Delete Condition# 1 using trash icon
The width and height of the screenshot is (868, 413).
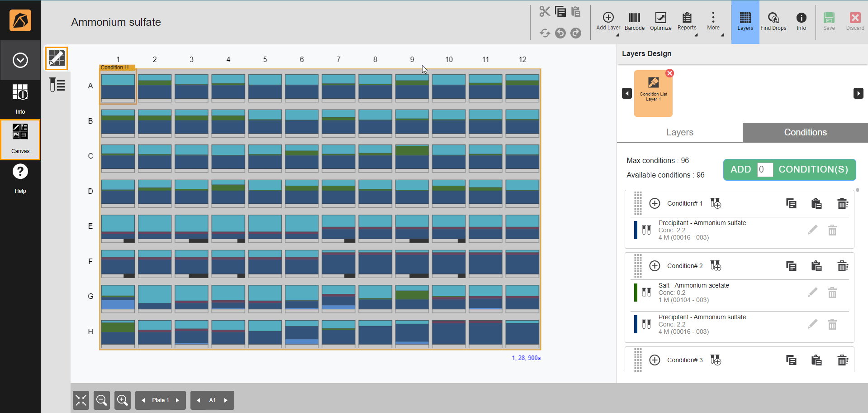pyautogui.click(x=842, y=203)
